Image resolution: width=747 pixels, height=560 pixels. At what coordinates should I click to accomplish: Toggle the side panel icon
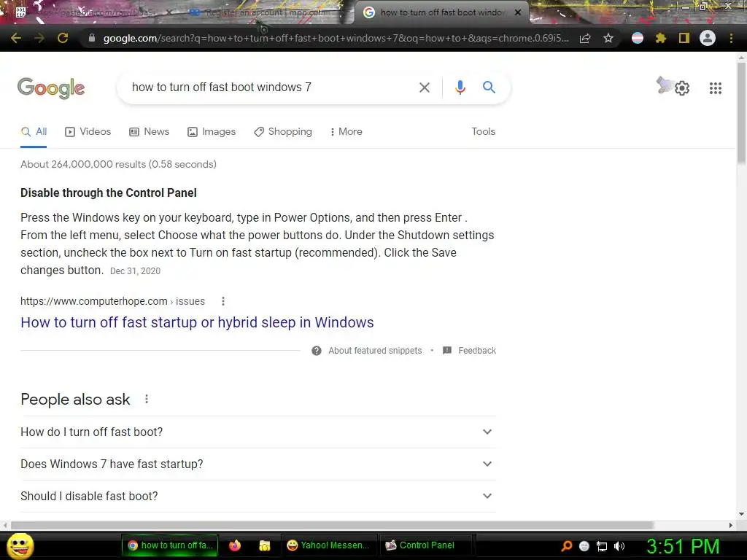(x=684, y=38)
